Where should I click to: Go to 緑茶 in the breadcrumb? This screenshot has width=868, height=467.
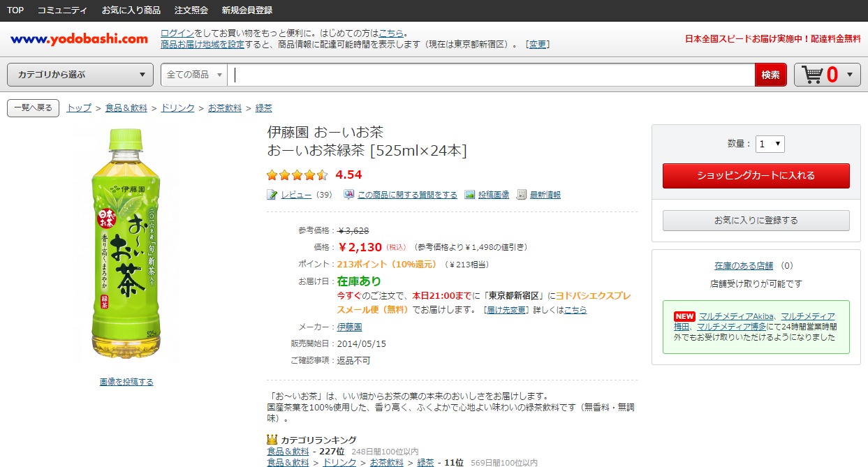(x=264, y=108)
